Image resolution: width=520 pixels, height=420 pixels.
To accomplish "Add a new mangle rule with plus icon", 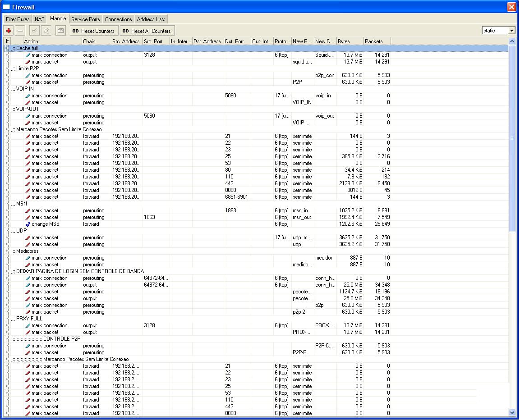I will (x=9, y=31).
